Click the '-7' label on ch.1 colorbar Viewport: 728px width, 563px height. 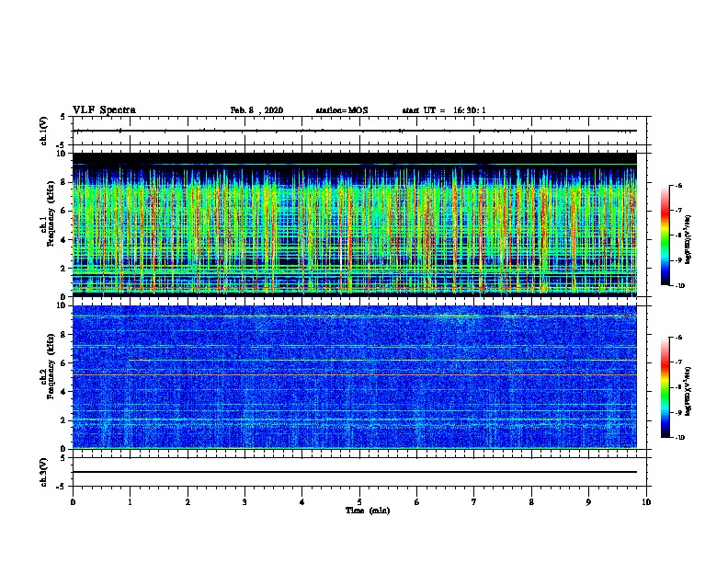[677, 211]
